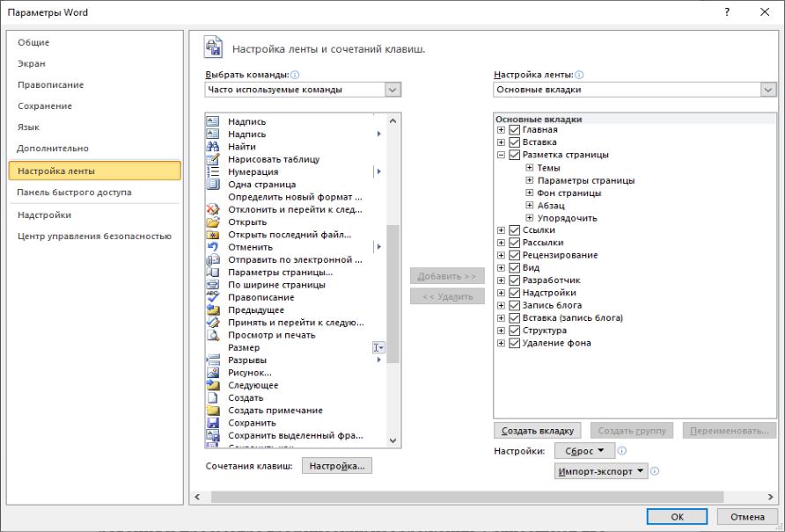Expand the Параметры страницы group in the tree

tap(530, 180)
